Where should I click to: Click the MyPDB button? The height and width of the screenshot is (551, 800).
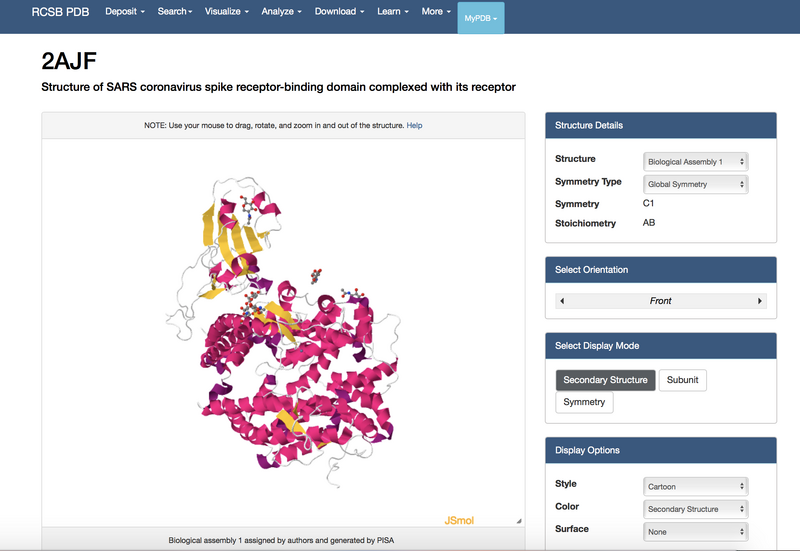click(481, 18)
